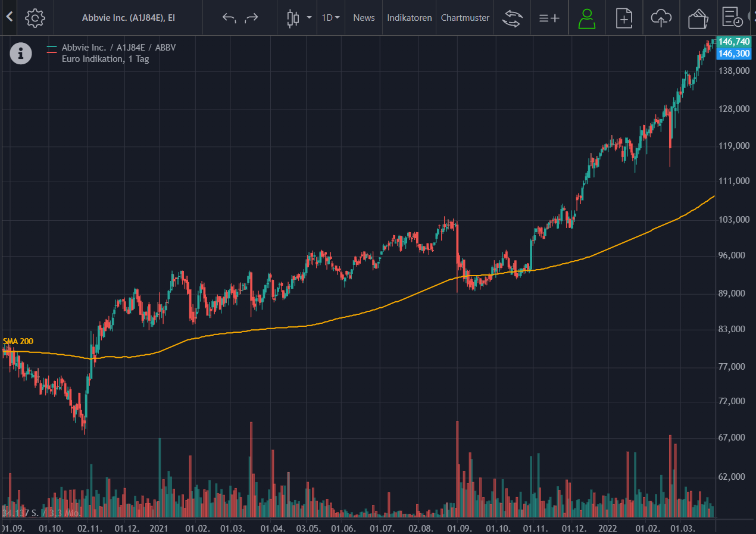Click the 103,000 price axis label

pos(734,219)
